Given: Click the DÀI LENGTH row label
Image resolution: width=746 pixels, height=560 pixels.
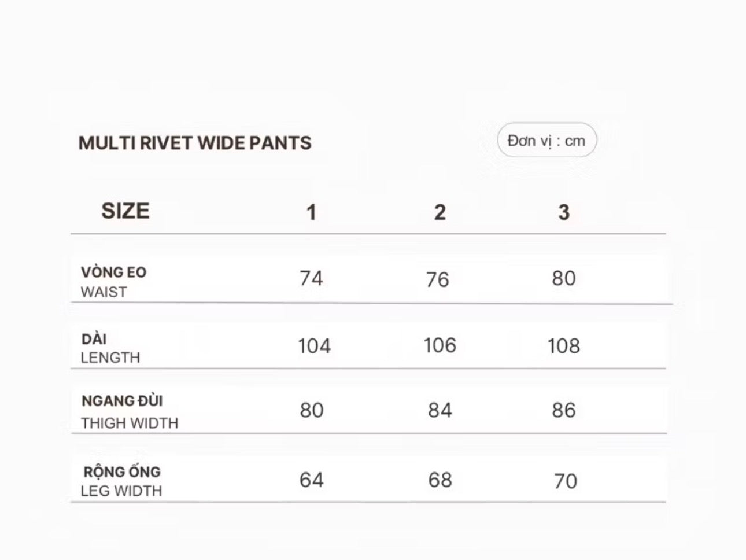Looking at the screenshot, I should click(110, 348).
